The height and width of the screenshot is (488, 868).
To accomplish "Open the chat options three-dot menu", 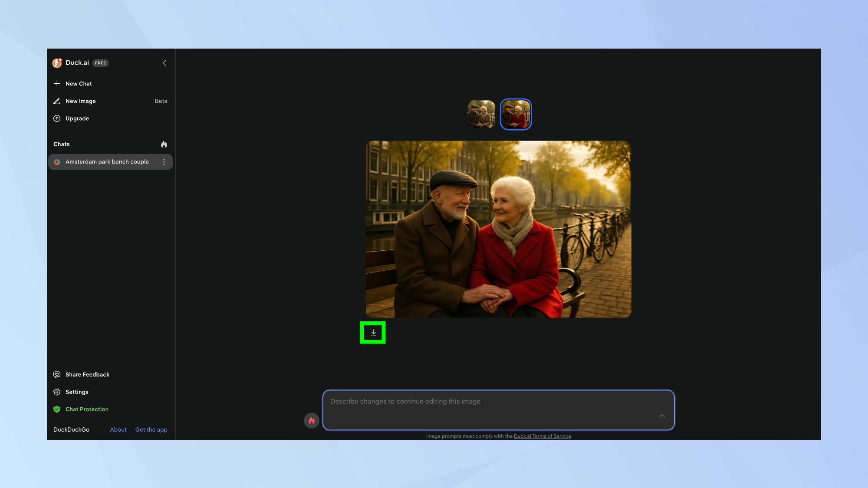I will (164, 162).
